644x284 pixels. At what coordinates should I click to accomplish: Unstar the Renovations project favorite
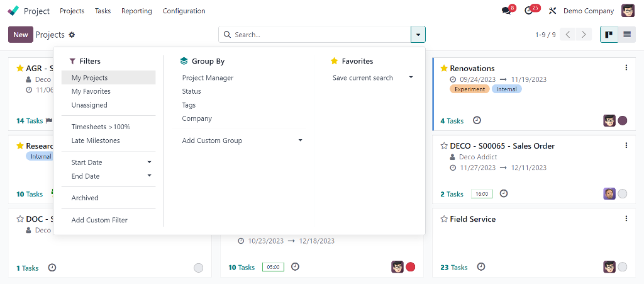coord(444,68)
